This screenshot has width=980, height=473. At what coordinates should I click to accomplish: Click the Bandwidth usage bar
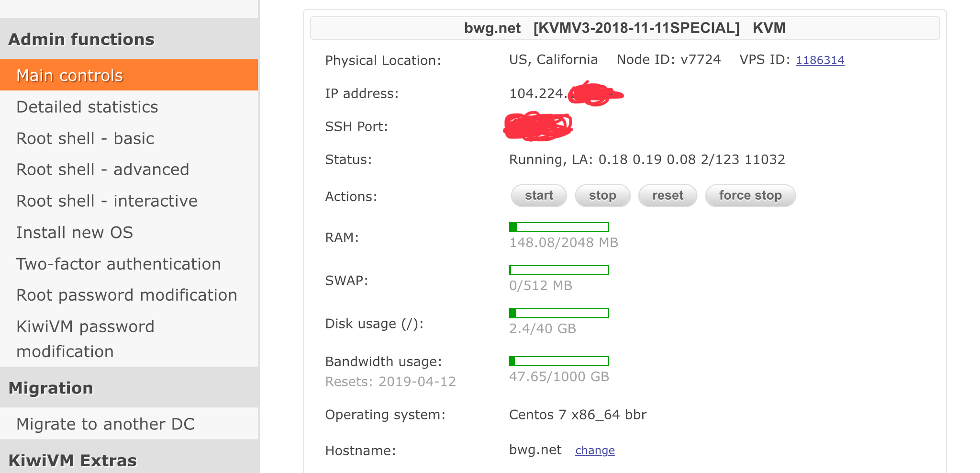coord(559,361)
